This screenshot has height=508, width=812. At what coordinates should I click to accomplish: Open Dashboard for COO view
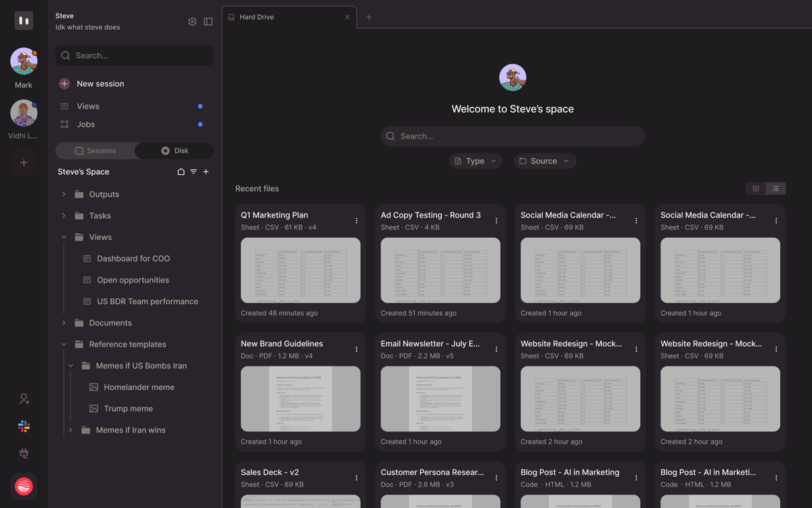tap(134, 259)
